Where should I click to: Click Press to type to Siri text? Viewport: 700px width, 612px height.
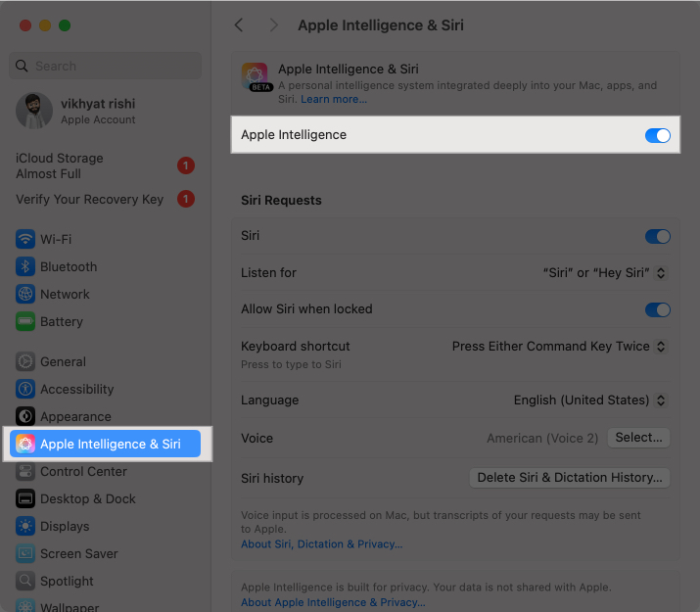291,364
